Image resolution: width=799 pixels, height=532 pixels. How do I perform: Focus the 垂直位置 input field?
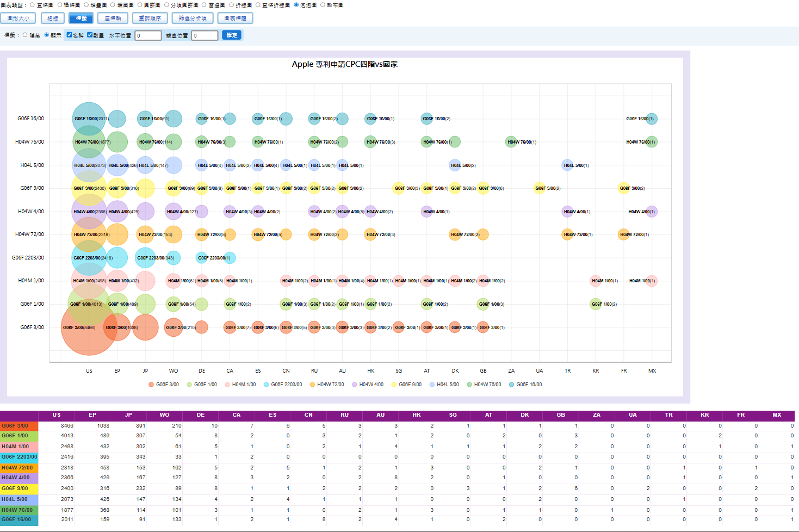point(205,35)
